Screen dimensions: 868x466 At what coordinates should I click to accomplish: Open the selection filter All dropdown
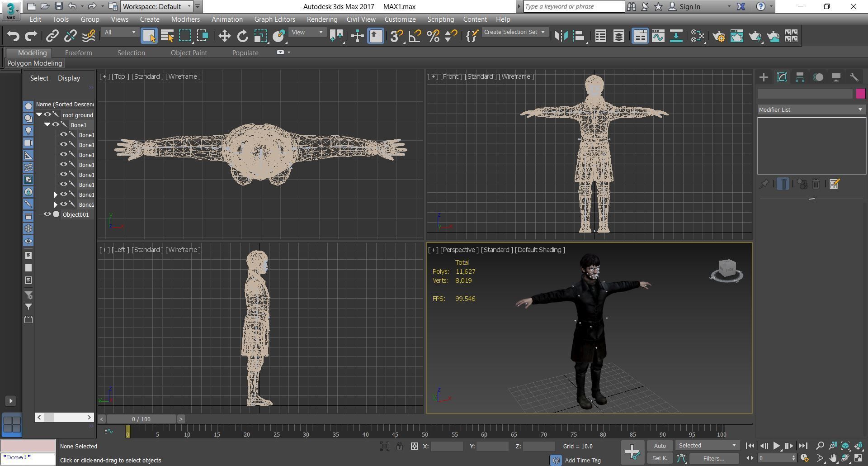coord(119,33)
